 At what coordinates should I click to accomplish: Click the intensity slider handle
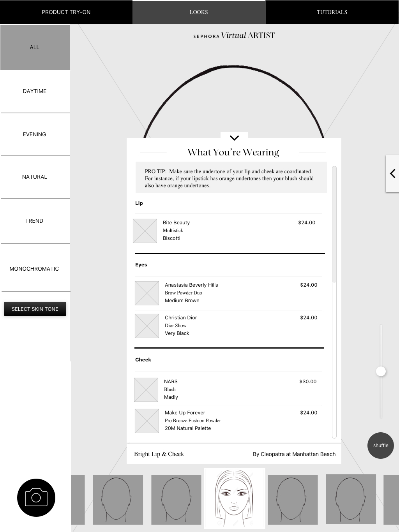pyautogui.click(x=381, y=371)
